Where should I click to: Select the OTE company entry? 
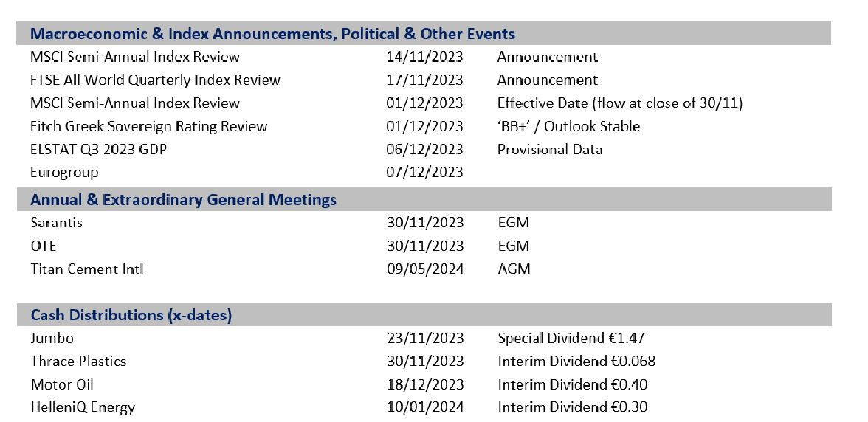tap(43, 246)
